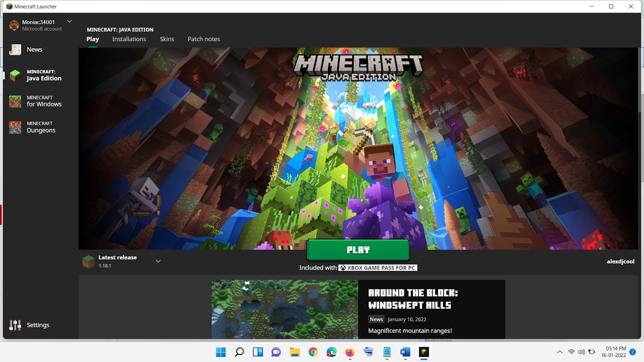Launch Google Chrome from taskbar

(313, 352)
